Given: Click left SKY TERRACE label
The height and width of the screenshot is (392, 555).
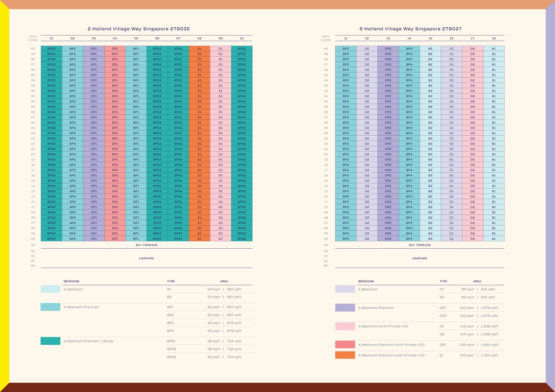Looking at the screenshot, I should point(147,245).
